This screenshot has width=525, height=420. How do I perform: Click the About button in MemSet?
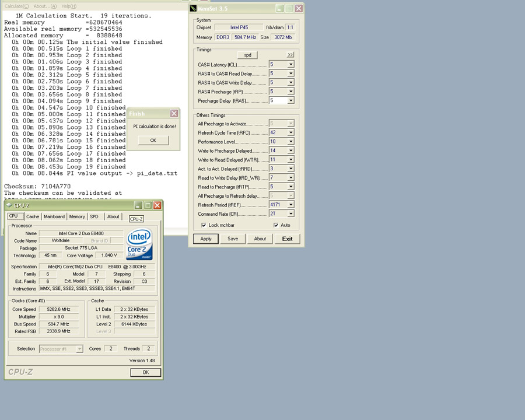coord(260,239)
